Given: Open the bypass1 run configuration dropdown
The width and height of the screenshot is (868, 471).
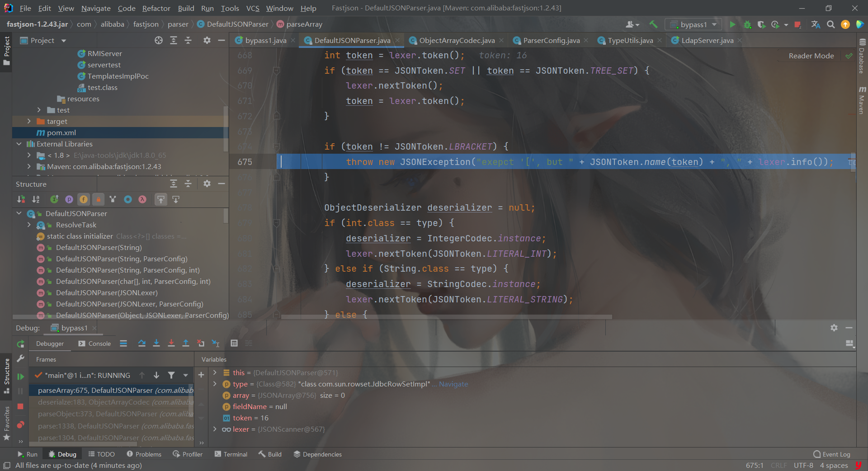Looking at the screenshot, I should coord(693,24).
